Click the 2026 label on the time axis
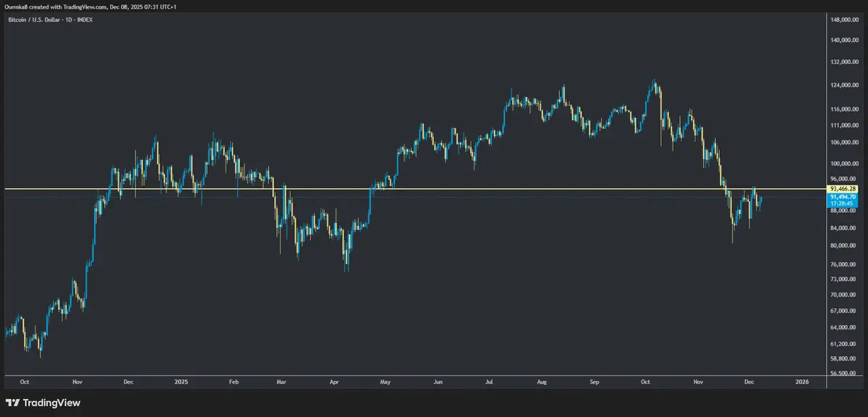The height and width of the screenshot is (417, 868). click(x=802, y=381)
